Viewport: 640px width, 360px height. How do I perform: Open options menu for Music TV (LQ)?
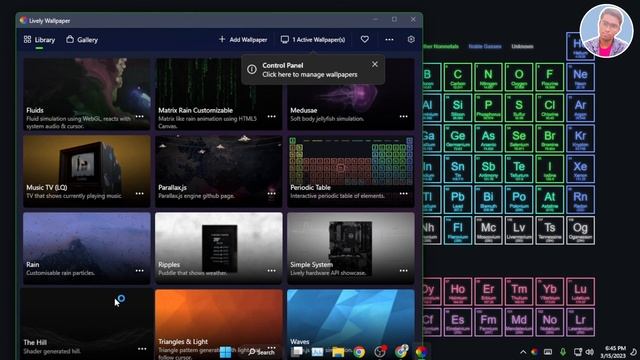tap(140, 193)
